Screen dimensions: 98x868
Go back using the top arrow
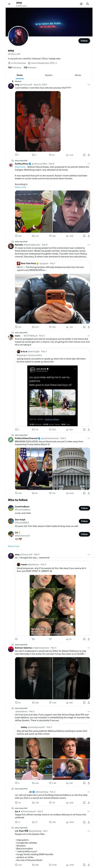click(9, 4)
